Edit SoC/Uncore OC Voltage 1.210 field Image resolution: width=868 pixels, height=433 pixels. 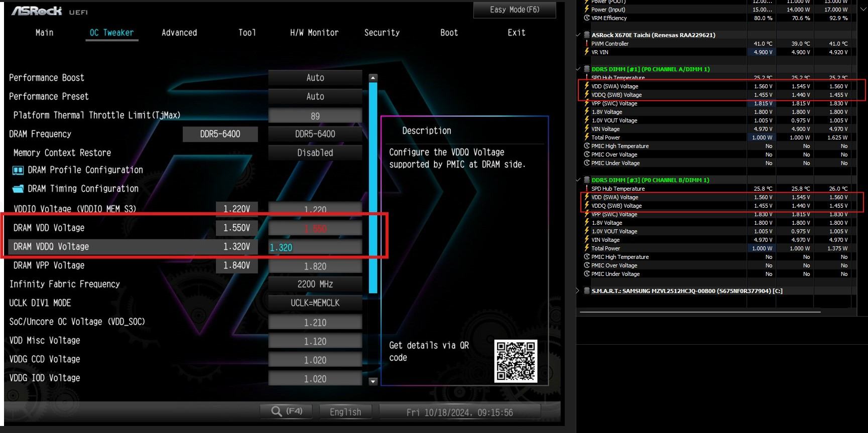click(315, 322)
